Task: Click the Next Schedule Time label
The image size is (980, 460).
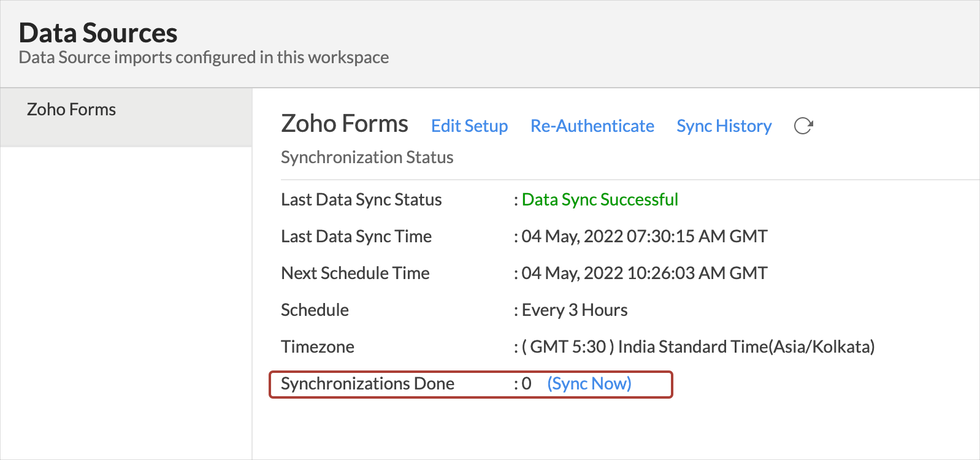Action: tap(355, 273)
